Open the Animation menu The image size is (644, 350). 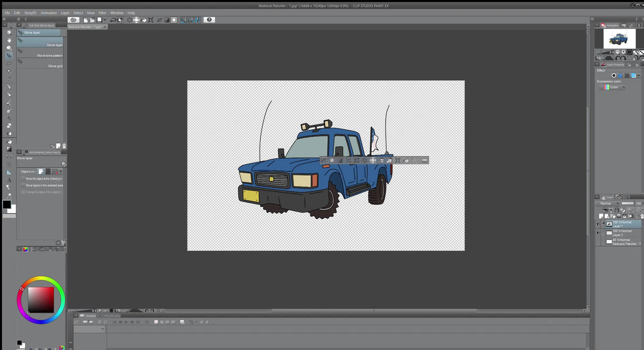coord(49,13)
